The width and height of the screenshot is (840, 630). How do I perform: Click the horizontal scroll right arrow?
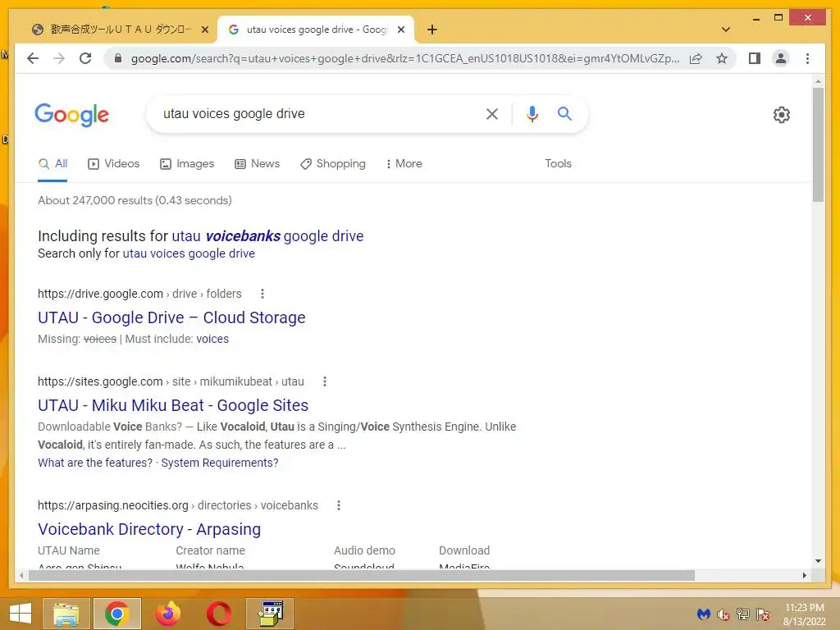pyautogui.click(x=804, y=575)
